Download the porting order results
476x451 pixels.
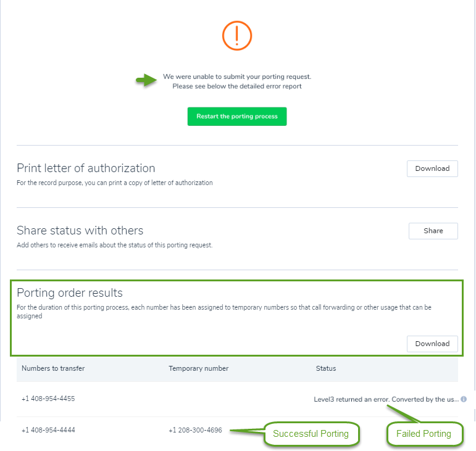pos(432,344)
